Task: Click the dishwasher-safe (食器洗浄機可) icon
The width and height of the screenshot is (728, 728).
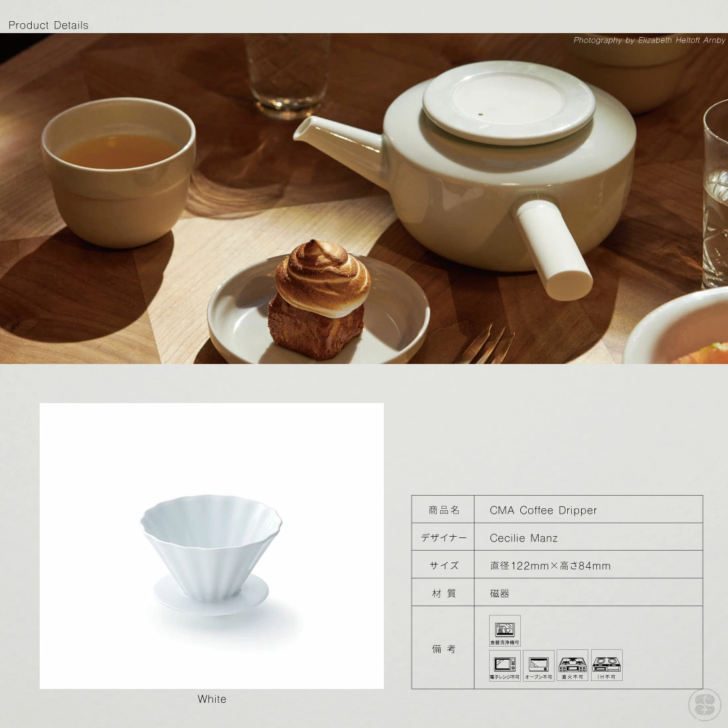Action: pos(505,631)
